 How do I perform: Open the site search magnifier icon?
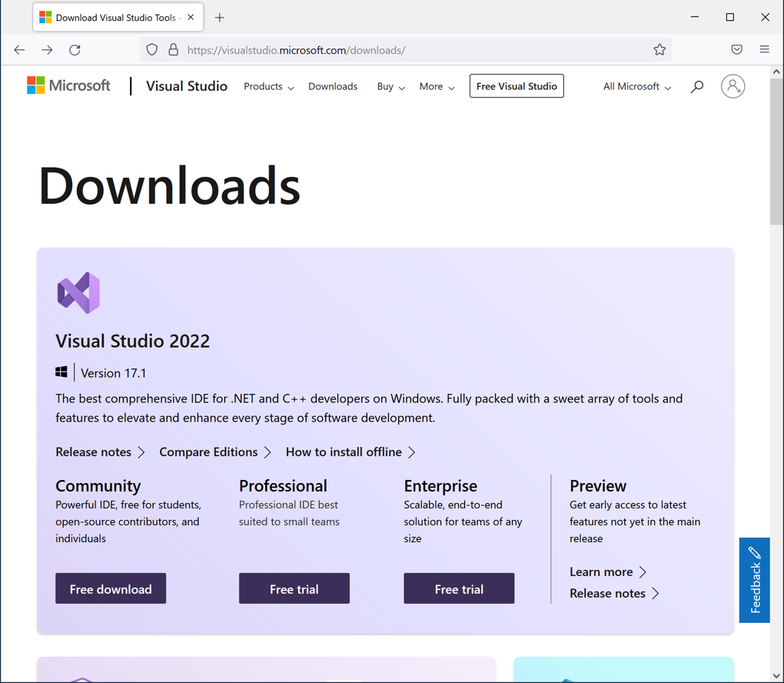click(697, 87)
